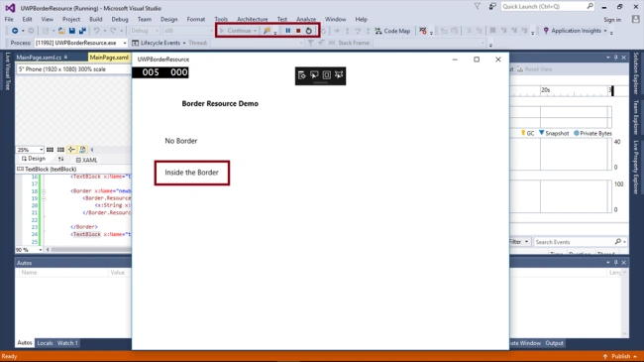Select the Locals tab
The image size is (644, 362).
coord(45,343)
